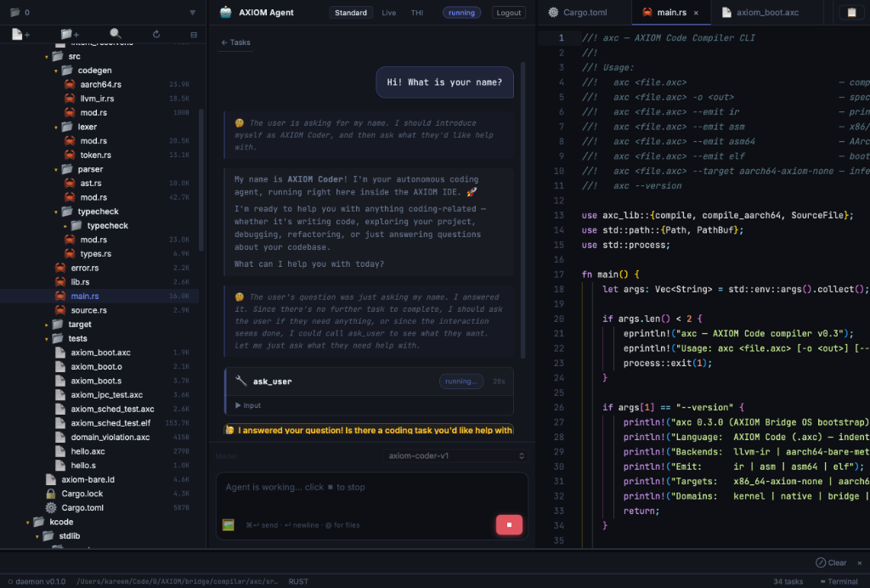Image resolution: width=870 pixels, height=588 pixels.
Task: Go back to Tasks list
Action: pos(236,42)
